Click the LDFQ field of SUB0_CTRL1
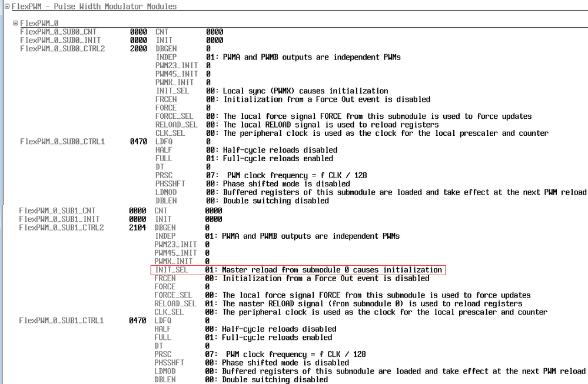Image resolution: width=588 pixels, height=384 pixels. 164,142
